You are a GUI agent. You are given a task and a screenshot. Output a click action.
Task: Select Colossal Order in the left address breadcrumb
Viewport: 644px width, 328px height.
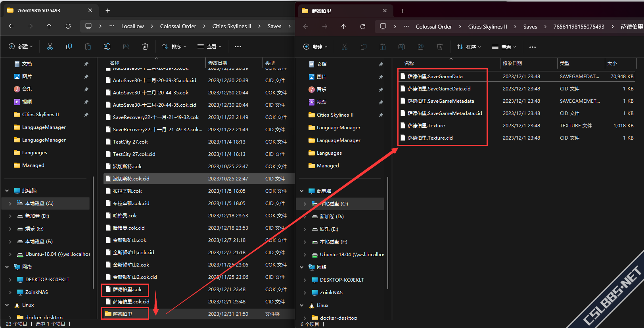click(x=178, y=26)
